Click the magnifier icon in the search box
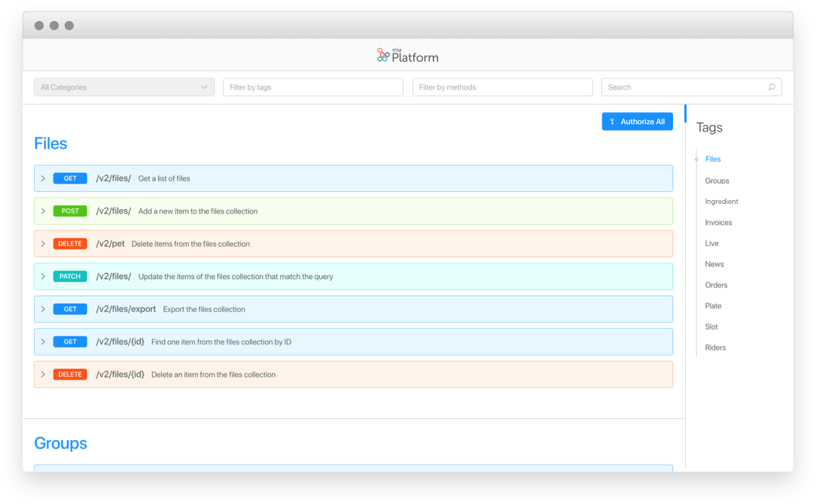 tap(772, 87)
